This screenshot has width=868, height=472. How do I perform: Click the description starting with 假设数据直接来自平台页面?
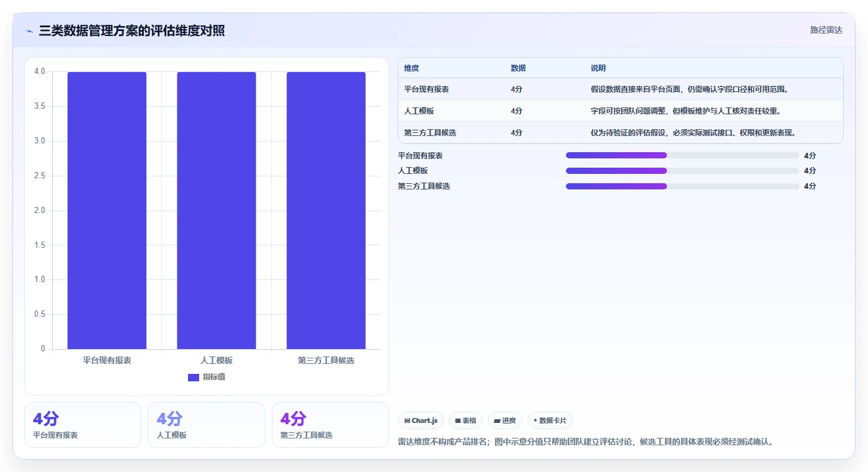689,89
